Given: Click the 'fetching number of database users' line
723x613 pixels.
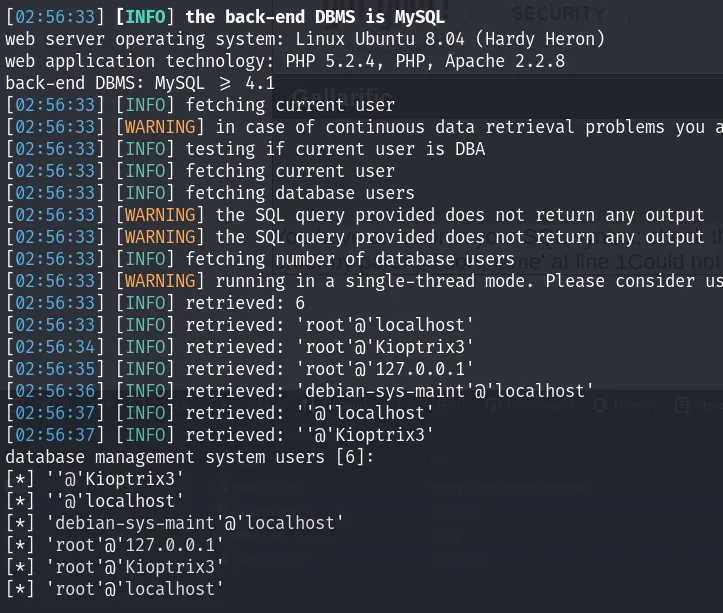Looking at the screenshot, I should click(x=260, y=259).
